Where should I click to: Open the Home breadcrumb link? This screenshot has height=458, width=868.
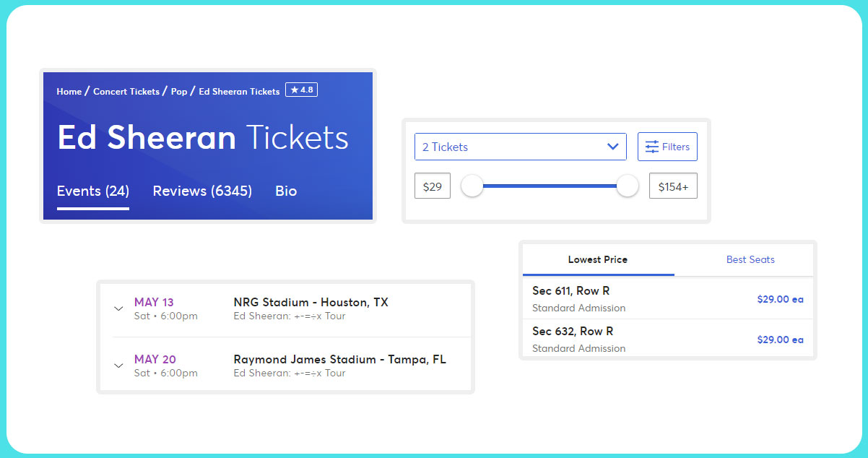(x=69, y=92)
